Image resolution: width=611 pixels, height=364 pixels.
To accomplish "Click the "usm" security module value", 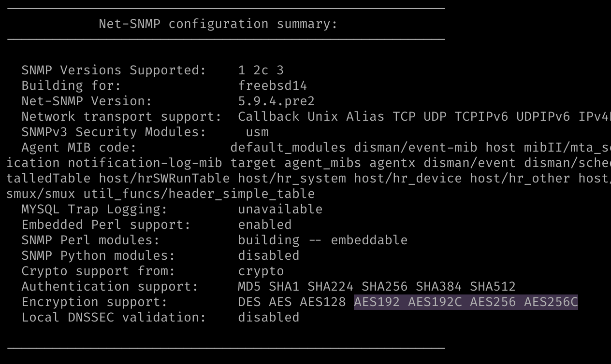I will tap(257, 132).
